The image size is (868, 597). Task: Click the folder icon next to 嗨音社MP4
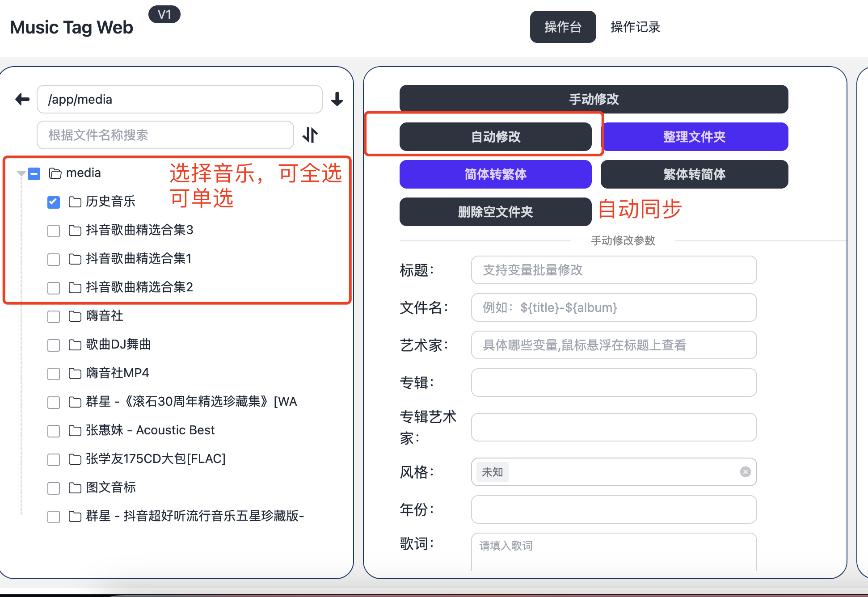pos(75,374)
